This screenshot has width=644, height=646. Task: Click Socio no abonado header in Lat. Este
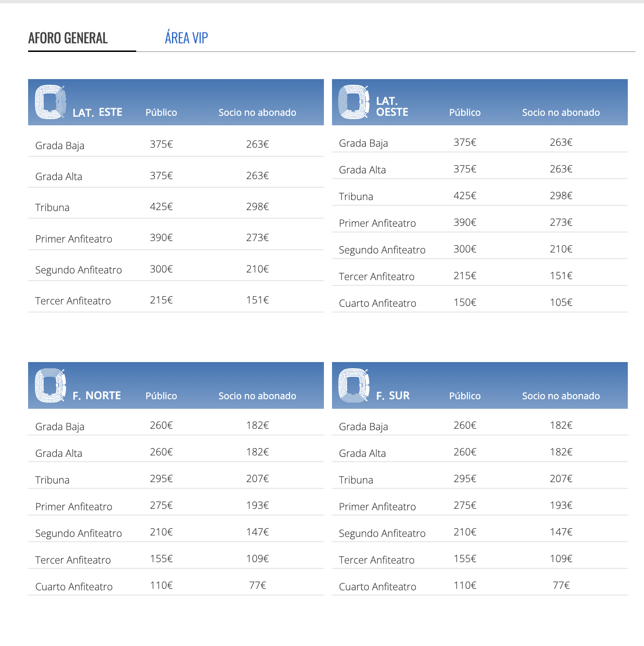(257, 112)
